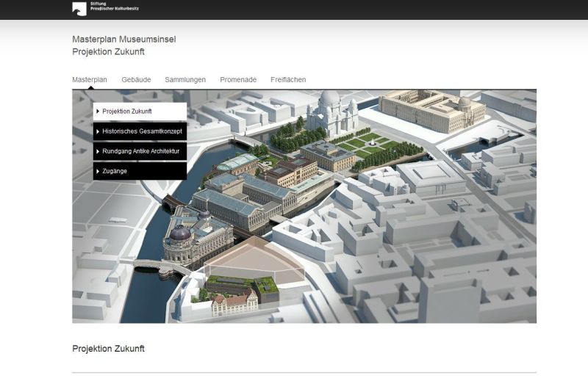Switch to the Sammlungen tab
588x392 pixels.
pyautogui.click(x=185, y=80)
